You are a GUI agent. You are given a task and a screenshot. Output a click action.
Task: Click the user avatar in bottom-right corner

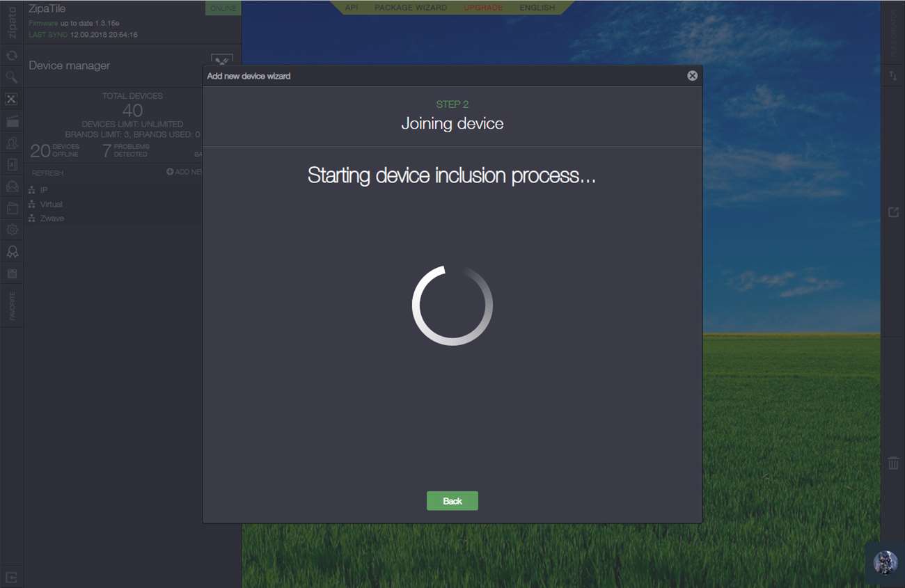[x=886, y=562]
